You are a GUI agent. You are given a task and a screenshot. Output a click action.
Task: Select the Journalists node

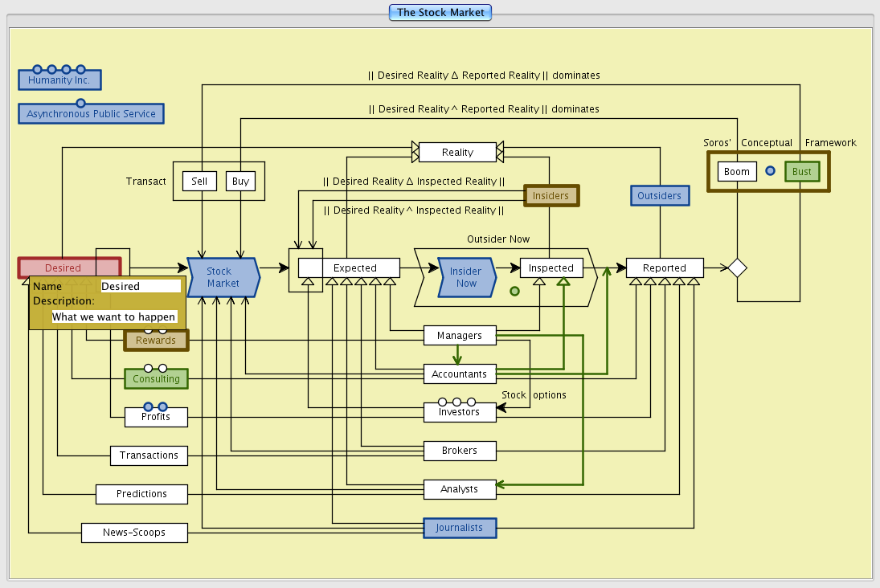(460, 528)
